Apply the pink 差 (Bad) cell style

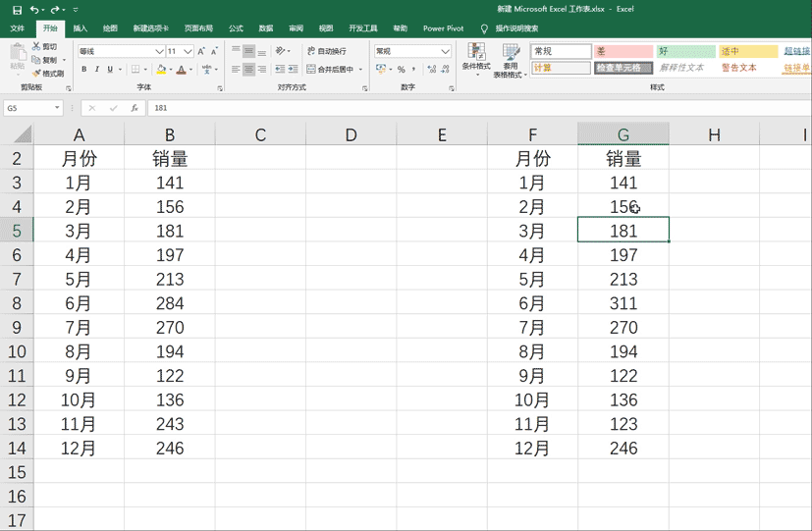point(623,51)
